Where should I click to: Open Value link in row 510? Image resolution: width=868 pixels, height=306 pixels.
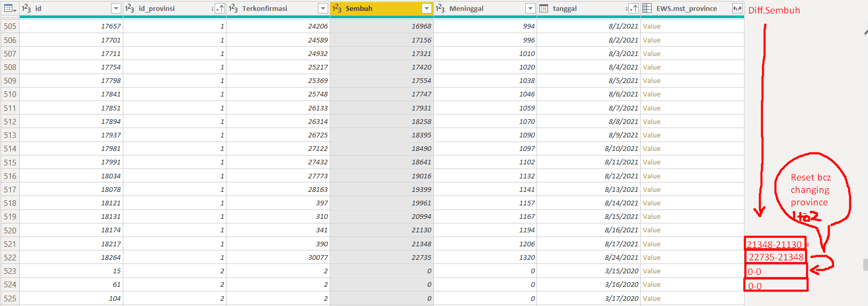[x=652, y=94]
